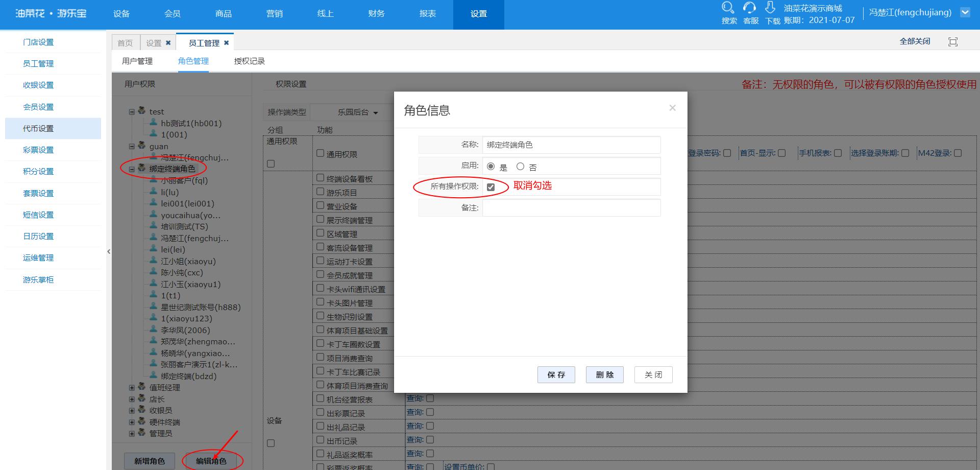
Task: Check the 终端设备看板 checkbox
Action: (x=320, y=177)
